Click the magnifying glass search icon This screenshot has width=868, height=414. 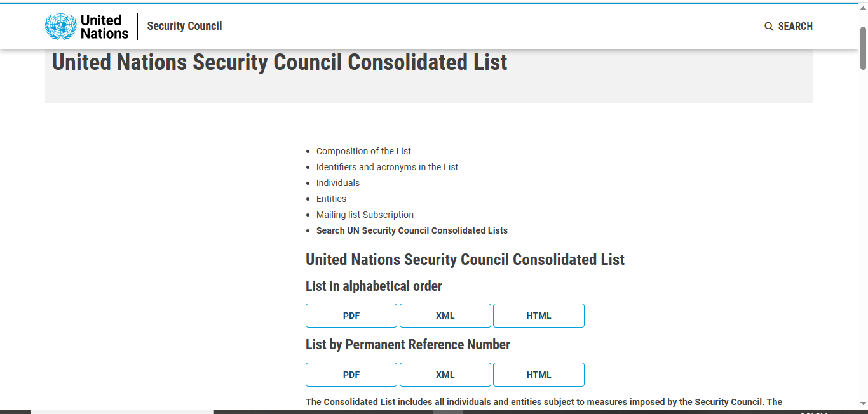tap(769, 27)
